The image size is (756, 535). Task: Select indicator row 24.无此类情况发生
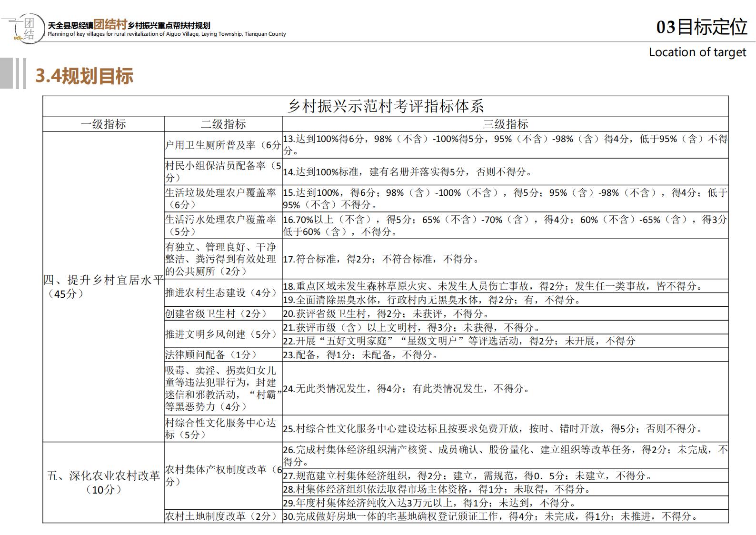click(506, 388)
